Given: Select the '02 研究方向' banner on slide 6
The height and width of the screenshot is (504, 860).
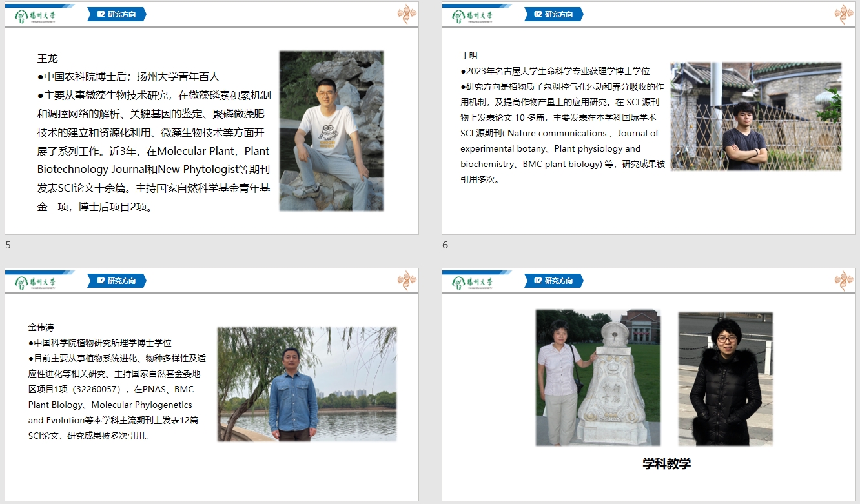Looking at the screenshot, I should pyautogui.click(x=554, y=14).
